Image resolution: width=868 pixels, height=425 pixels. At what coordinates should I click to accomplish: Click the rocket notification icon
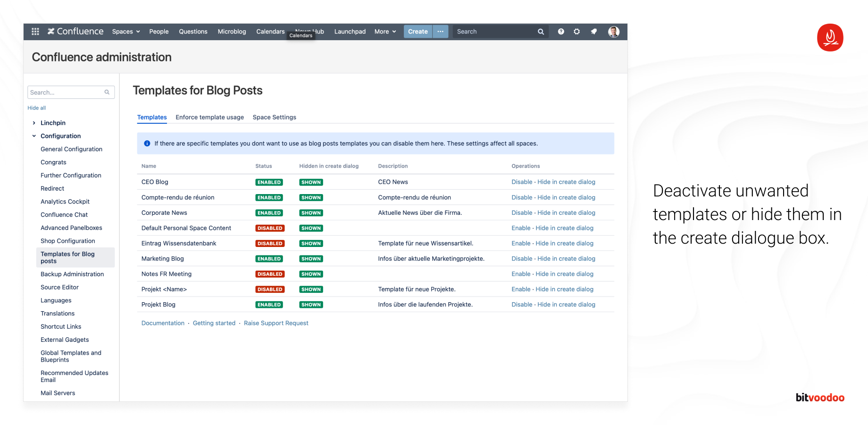[593, 32]
